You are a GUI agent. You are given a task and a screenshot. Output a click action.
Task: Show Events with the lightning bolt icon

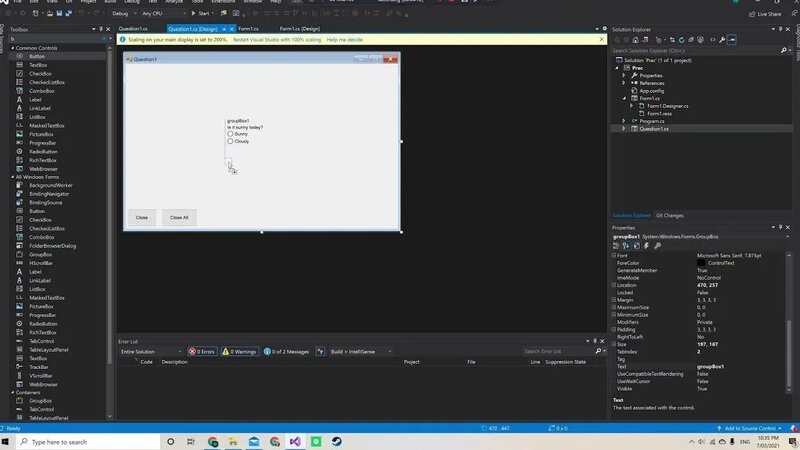point(646,246)
